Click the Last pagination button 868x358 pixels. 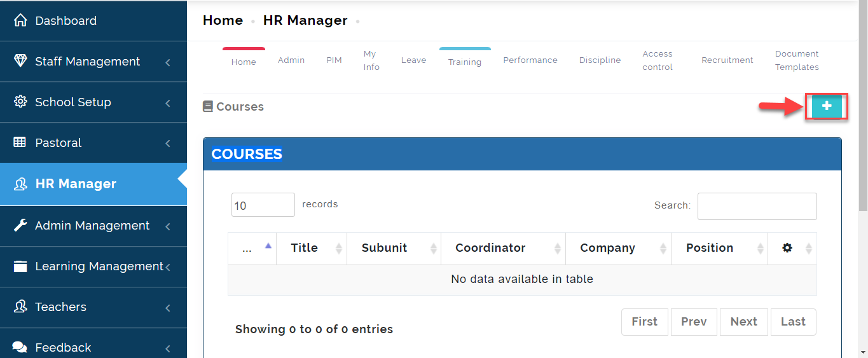[793, 322]
